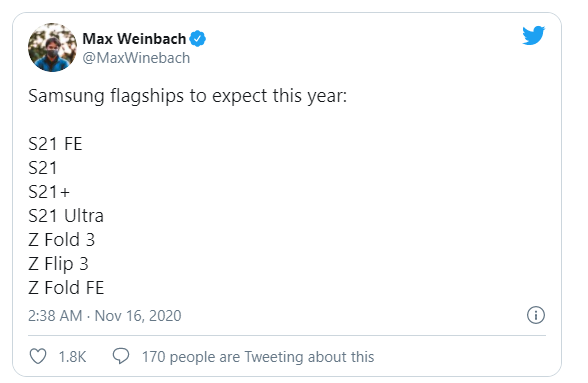
Task: Click the reply speech bubble icon
Action: (x=121, y=356)
